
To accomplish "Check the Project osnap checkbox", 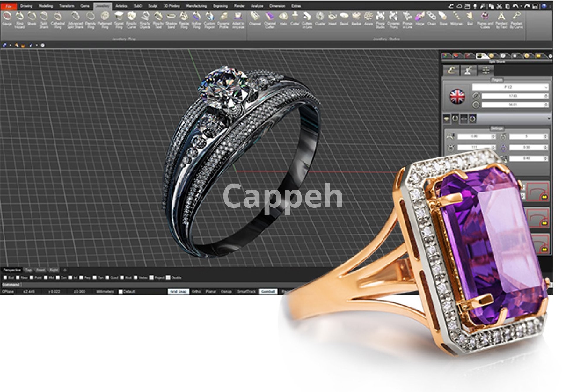I will (x=151, y=278).
